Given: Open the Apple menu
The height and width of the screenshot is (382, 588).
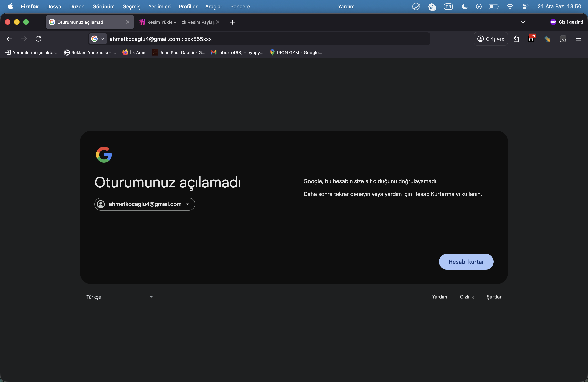Looking at the screenshot, I should click(10, 6).
